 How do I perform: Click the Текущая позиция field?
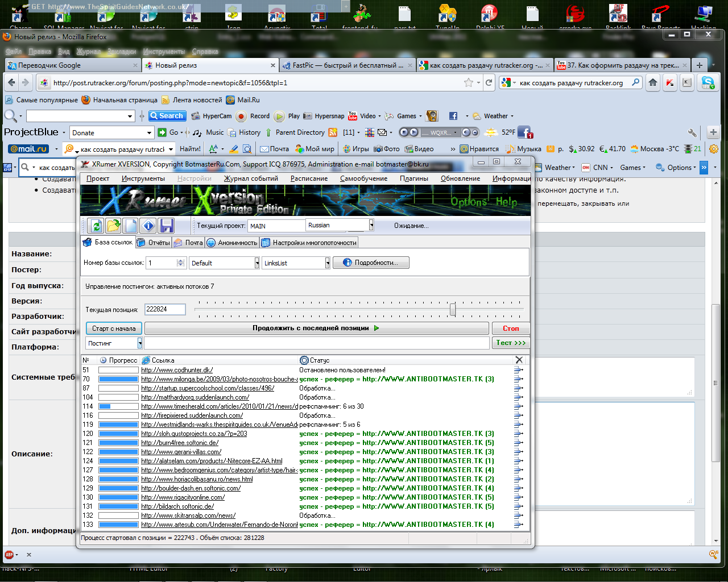[165, 309]
